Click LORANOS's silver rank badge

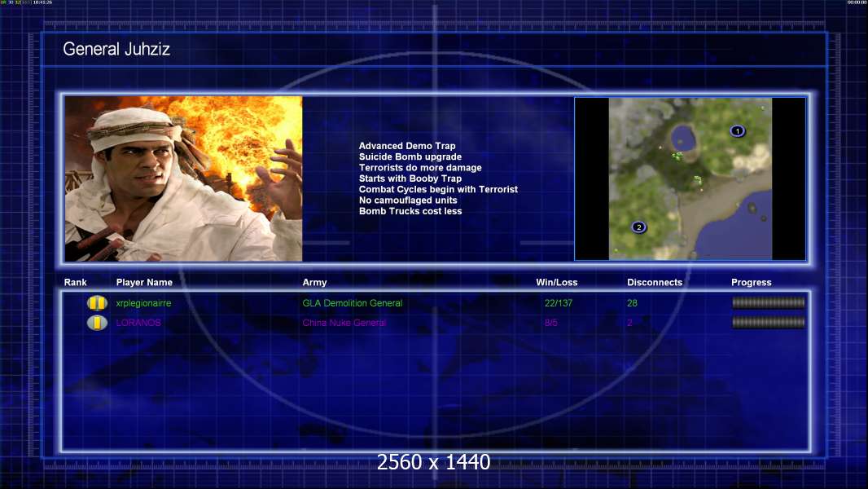[x=97, y=323]
